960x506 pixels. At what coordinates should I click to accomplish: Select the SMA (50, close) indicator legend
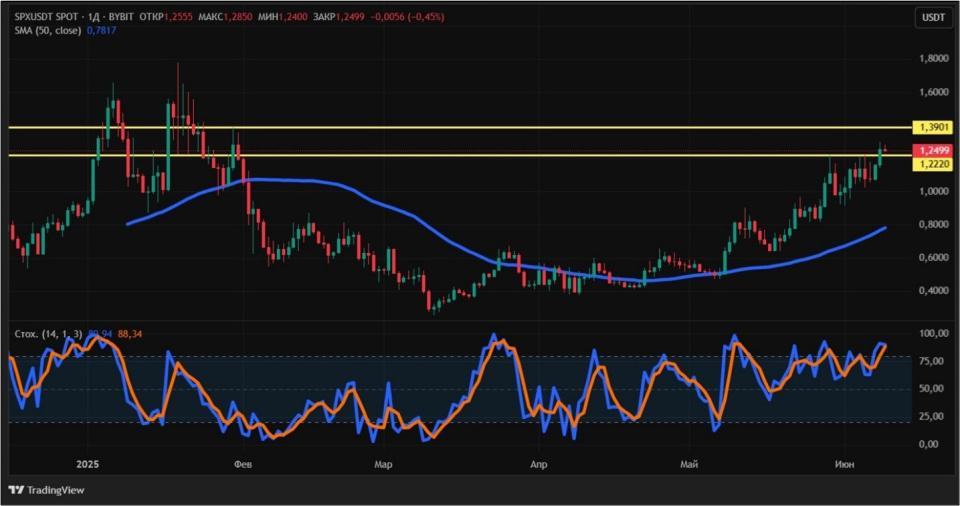[48, 30]
